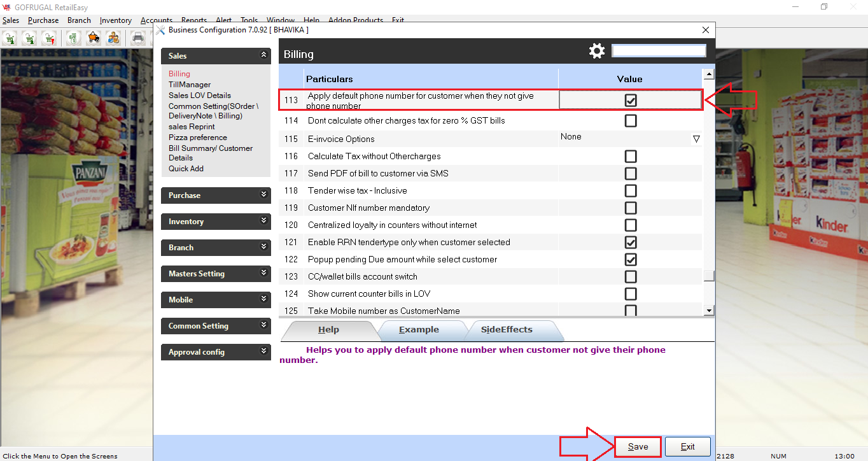
Task: Toggle the Tender wise tax - Inclusive checkbox
Action: coord(631,190)
